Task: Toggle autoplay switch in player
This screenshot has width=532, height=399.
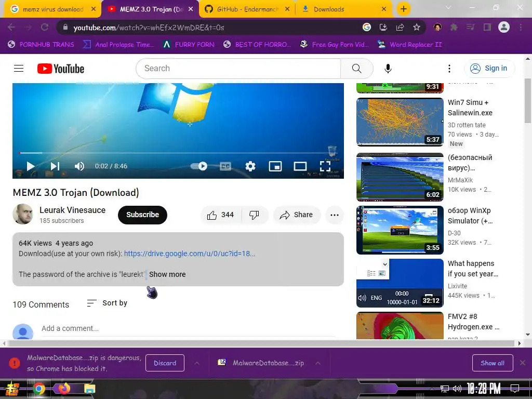Action: 199,166
